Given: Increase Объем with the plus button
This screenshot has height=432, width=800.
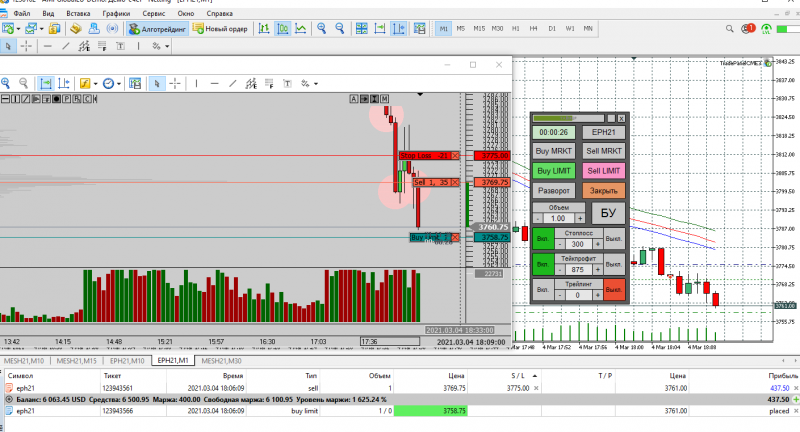Looking at the screenshot, I should pos(579,218).
